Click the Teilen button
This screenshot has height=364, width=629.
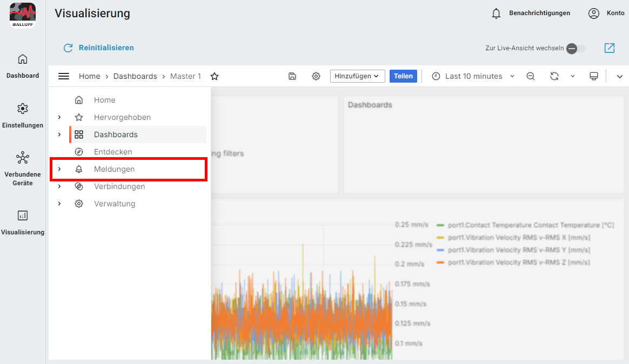(x=403, y=76)
